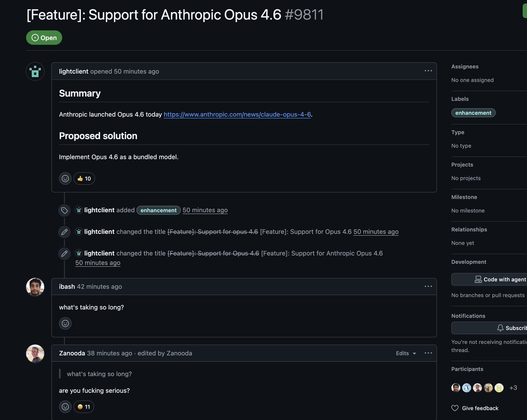Click Zanooda's 38 minutes ago timestamp
527x420 pixels.
109,353
